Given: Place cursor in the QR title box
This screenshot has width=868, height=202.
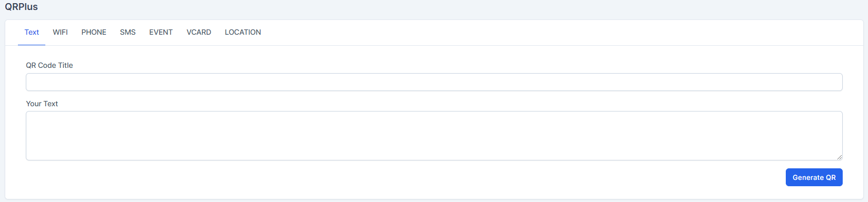Looking at the screenshot, I should tap(434, 82).
